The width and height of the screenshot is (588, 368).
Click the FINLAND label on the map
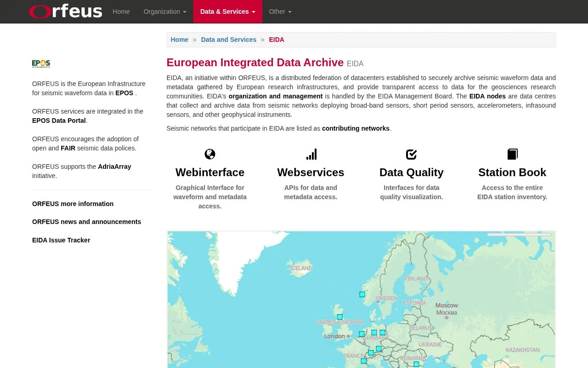[x=416, y=279]
